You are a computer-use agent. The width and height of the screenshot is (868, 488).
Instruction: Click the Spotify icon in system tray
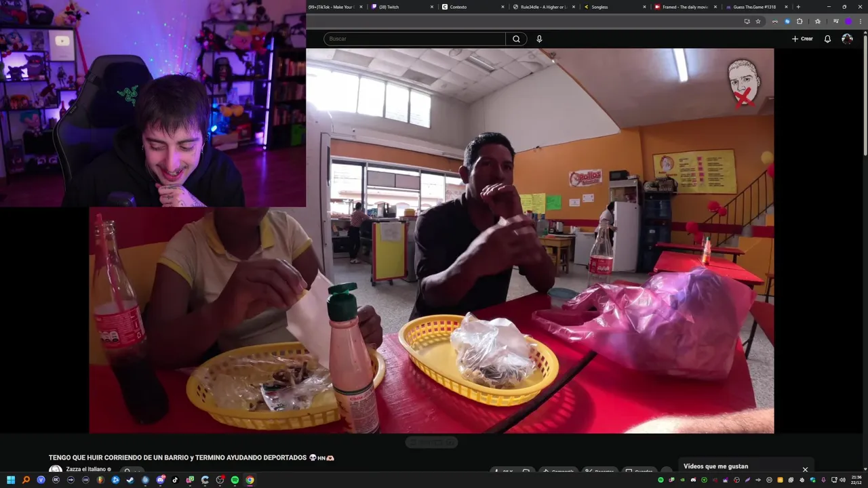click(661, 480)
